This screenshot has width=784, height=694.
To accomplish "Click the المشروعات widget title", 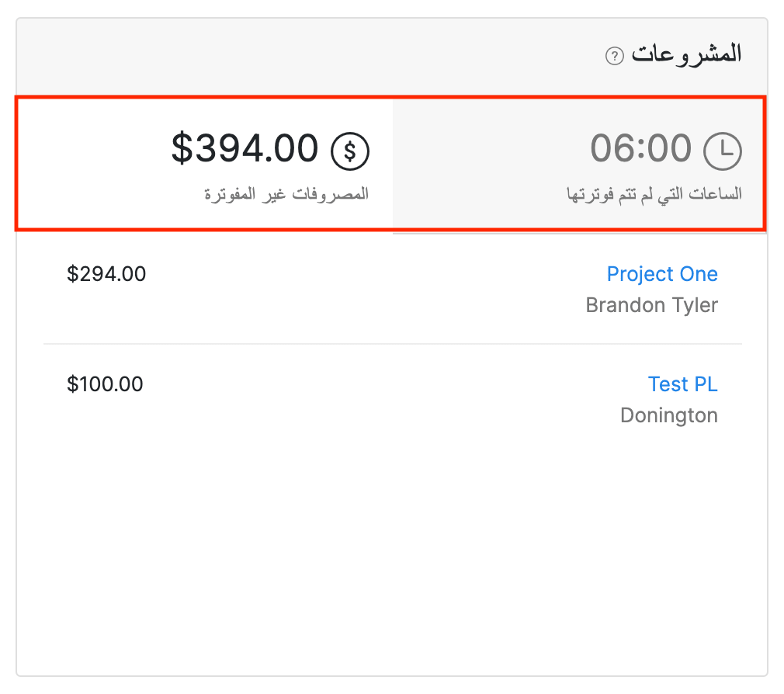I will pos(686,54).
